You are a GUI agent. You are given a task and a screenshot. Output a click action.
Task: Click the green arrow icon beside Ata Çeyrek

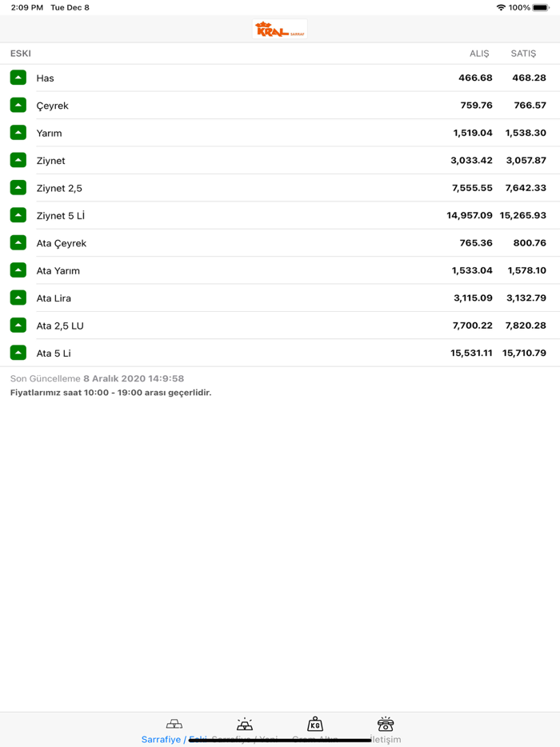18,242
